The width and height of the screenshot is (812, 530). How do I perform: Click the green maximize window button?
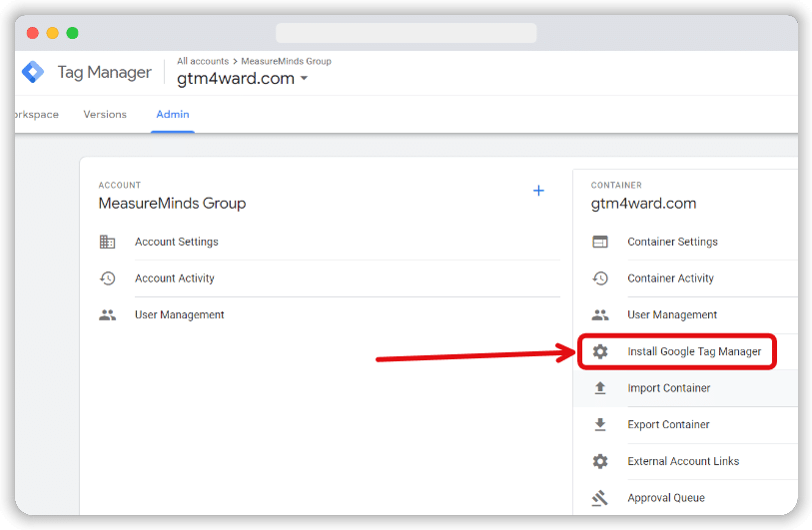point(73,33)
